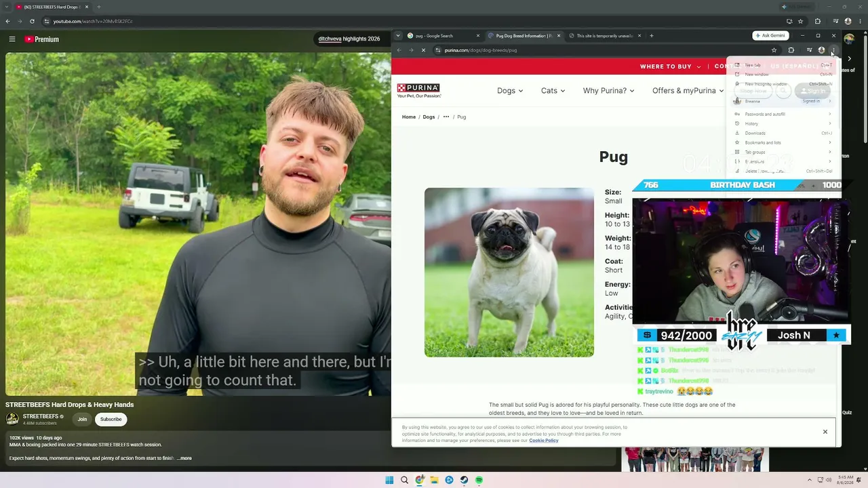Screen dimensions: 868x488
Task: Open STREETBEEFS channel avatar
Action: pos(12,419)
